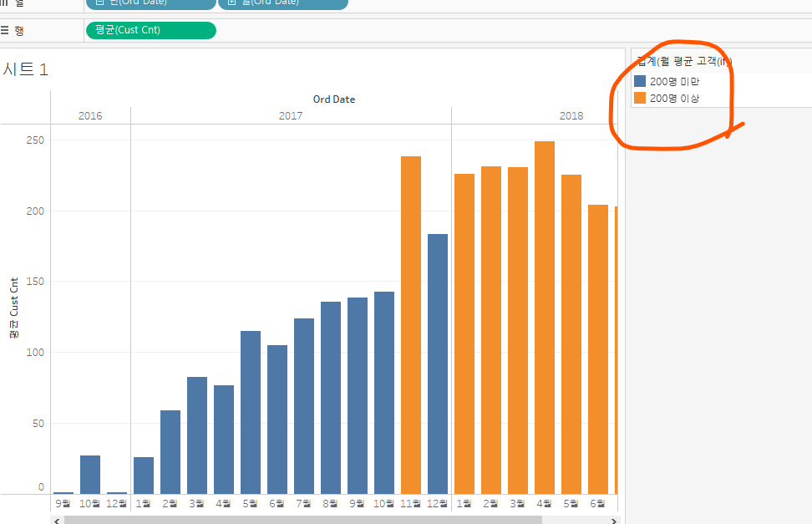This screenshot has width=812, height=524.
Task: Select the October 2017 blue bar
Action: click(x=384, y=393)
